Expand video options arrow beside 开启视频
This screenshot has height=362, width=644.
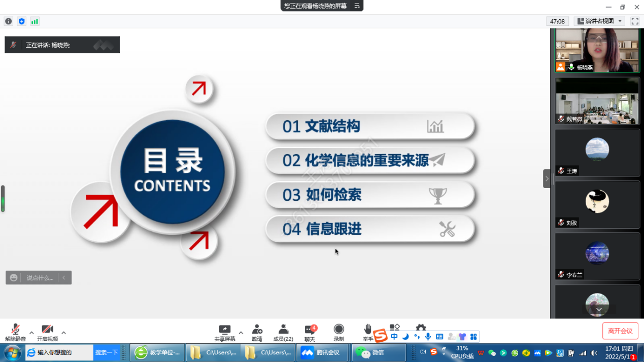63,333
